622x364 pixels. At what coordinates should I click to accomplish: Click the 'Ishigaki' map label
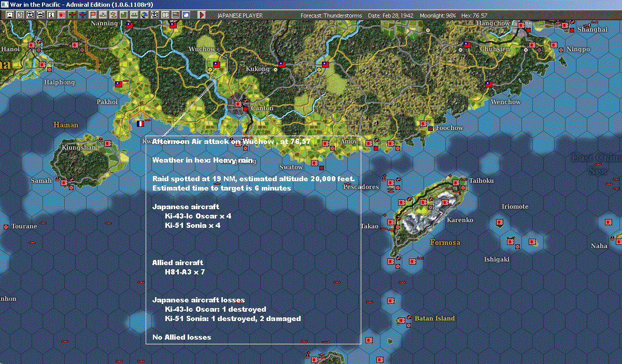pos(497,259)
